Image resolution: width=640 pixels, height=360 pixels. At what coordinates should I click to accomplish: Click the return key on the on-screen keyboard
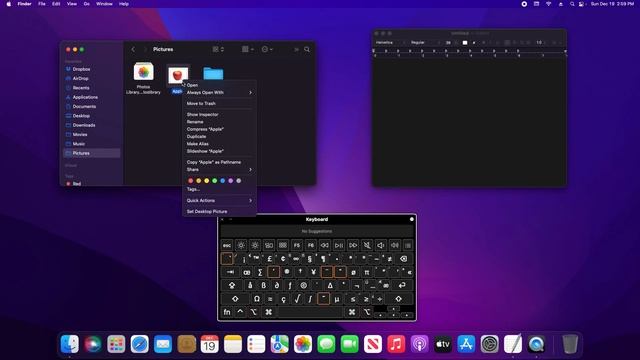pyautogui.click(x=402, y=285)
